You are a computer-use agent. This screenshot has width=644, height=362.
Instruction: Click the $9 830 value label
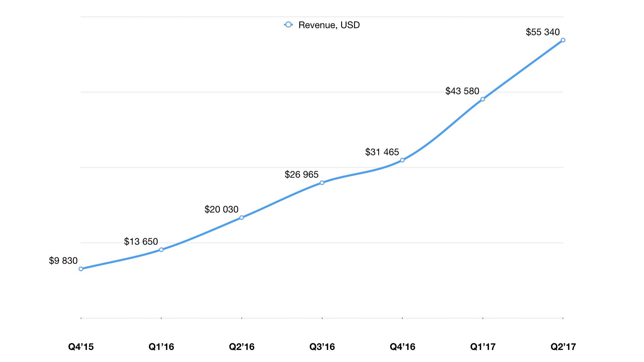[63, 261]
